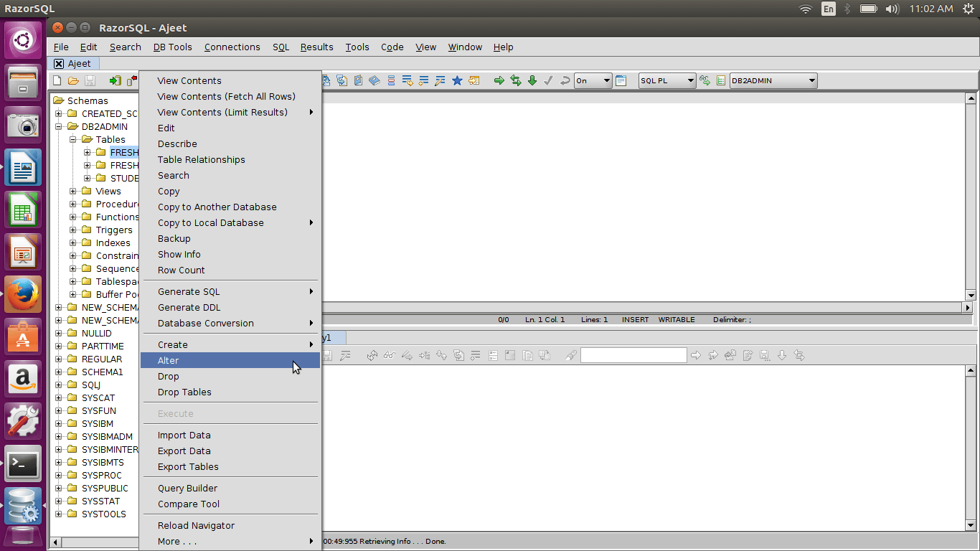Screen dimensions: 980x551
Task: Open the auto-commit On dropdown
Action: (593, 81)
